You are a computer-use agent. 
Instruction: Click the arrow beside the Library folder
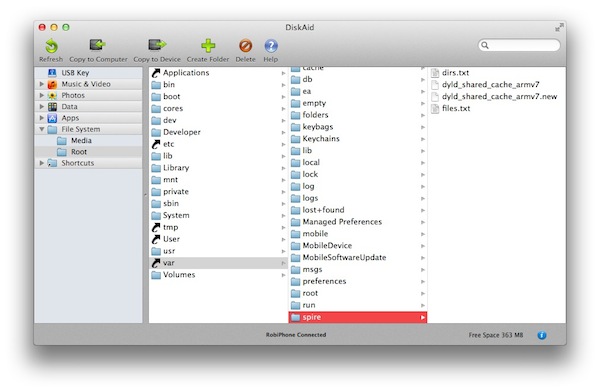coord(284,168)
